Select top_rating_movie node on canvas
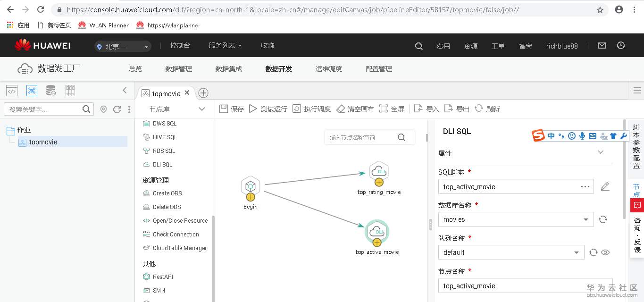644x302 pixels. coord(379,171)
